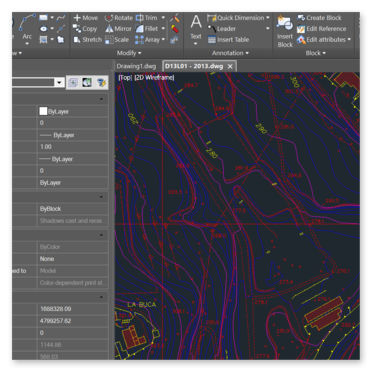This screenshot has width=370, height=370.
Task: Collapse properties section above ByBlock row
Action: click(101, 197)
